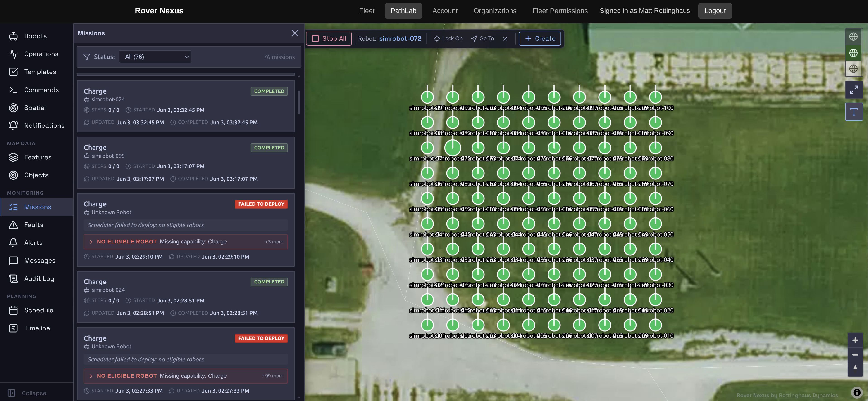Click Go To for simrobot-072

point(482,39)
